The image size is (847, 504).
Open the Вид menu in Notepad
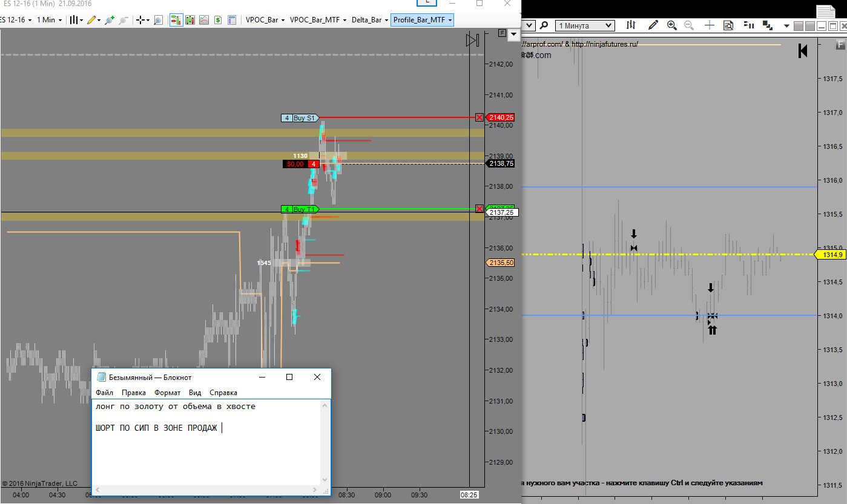pyautogui.click(x=195, y=393)
